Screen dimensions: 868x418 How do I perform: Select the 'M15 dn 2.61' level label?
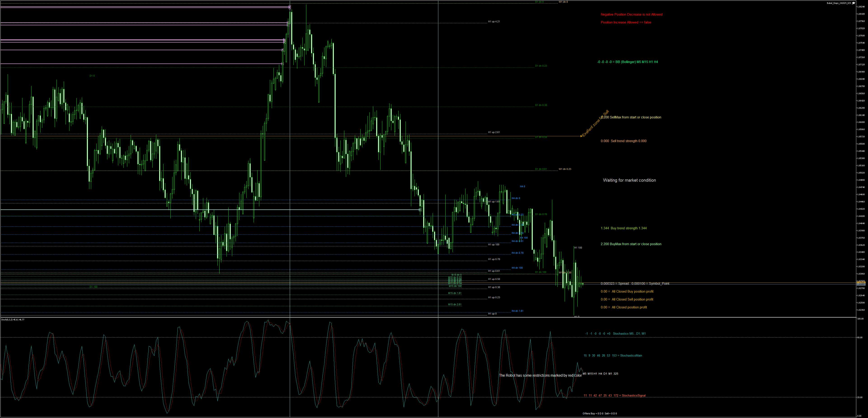point(455,305)
